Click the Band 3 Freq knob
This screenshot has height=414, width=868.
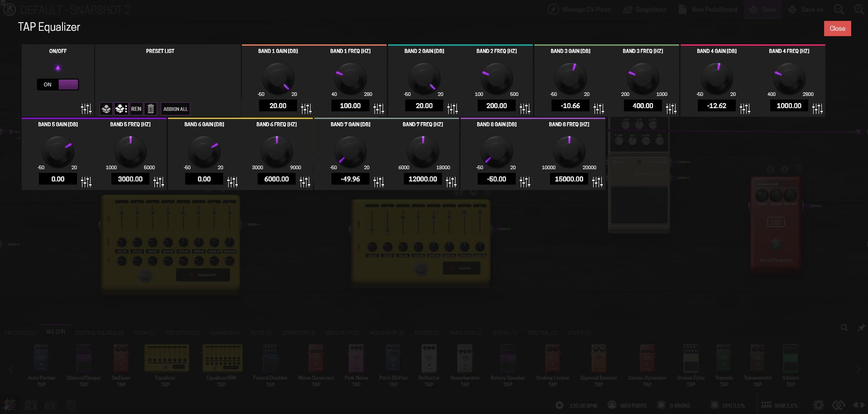click(x=643, y=78)
